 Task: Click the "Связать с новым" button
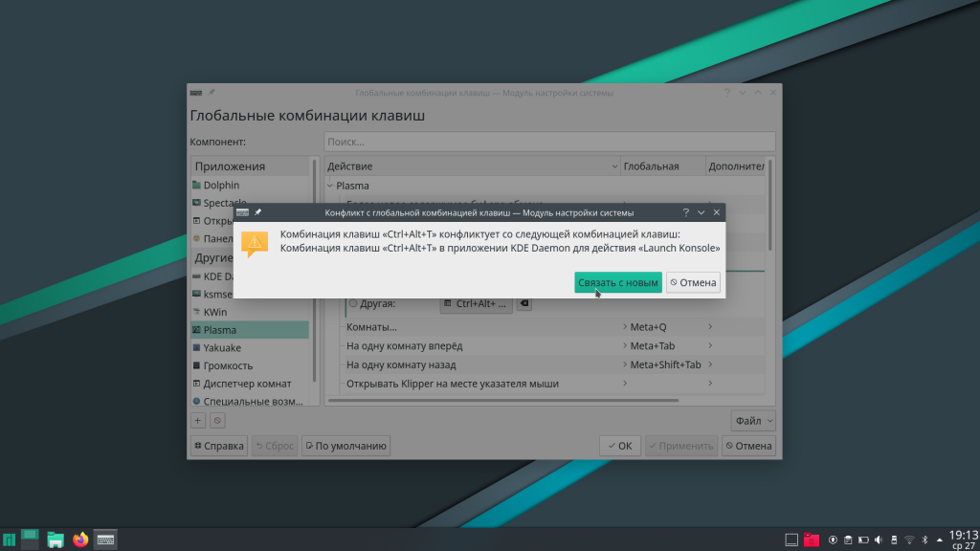[617, 282]
